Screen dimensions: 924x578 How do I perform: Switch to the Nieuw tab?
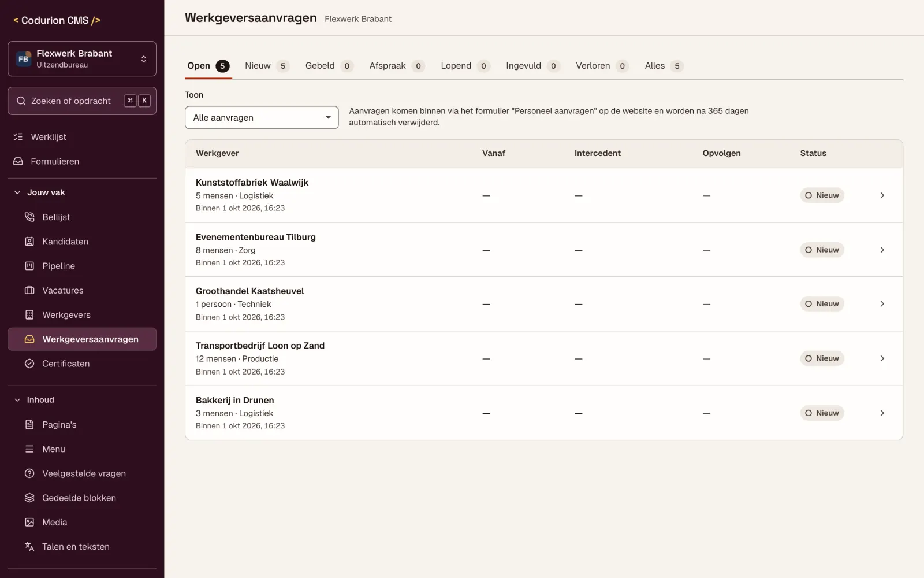tap(267, 66)
